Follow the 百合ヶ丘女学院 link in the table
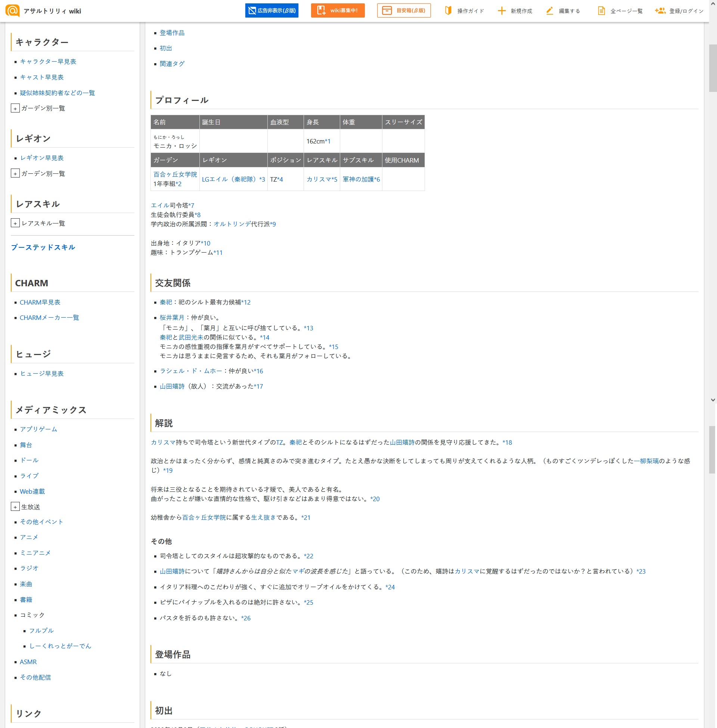 click(x=175, y=175)
